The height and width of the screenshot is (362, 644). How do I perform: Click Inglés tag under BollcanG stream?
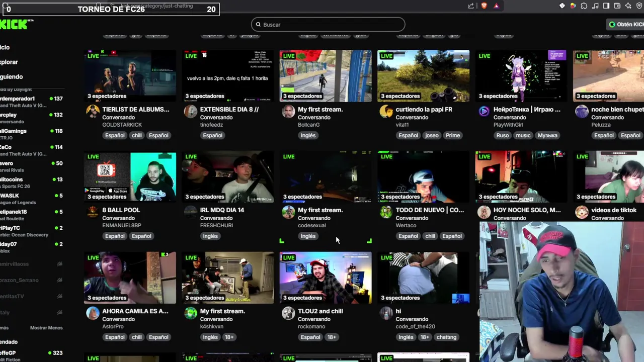coord(308,135)
